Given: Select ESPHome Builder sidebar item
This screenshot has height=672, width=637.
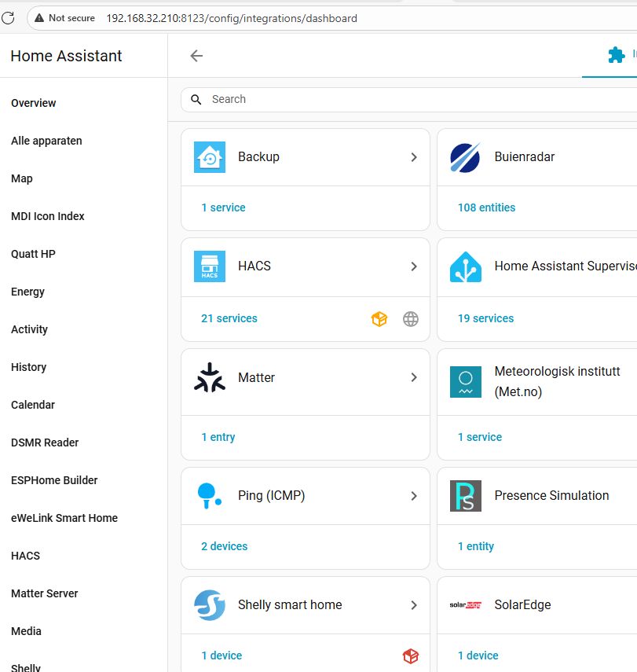Looking at the screenshot, I should coord(54,480).
